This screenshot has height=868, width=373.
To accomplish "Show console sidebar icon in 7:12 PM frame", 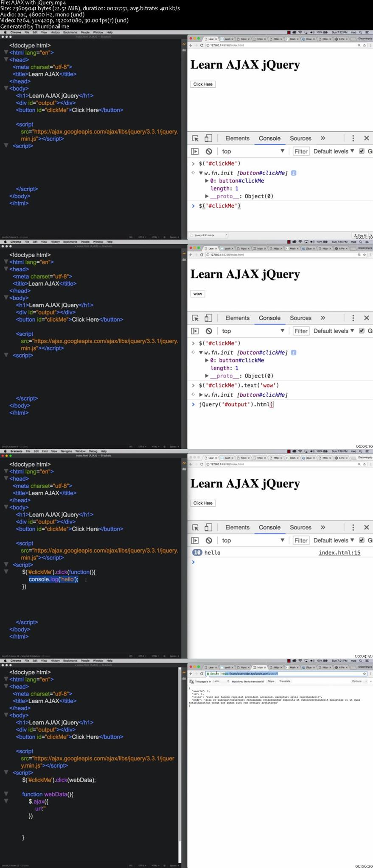I will (195, 151).
